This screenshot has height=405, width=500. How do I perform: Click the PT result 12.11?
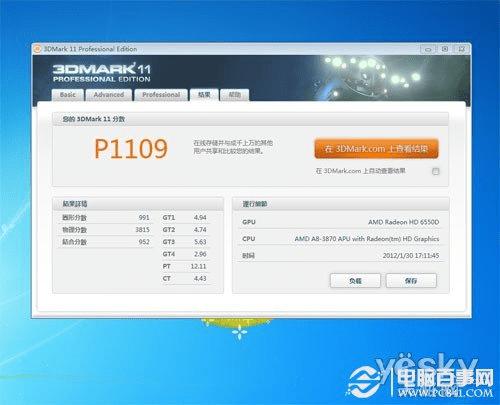click(198, 266)
